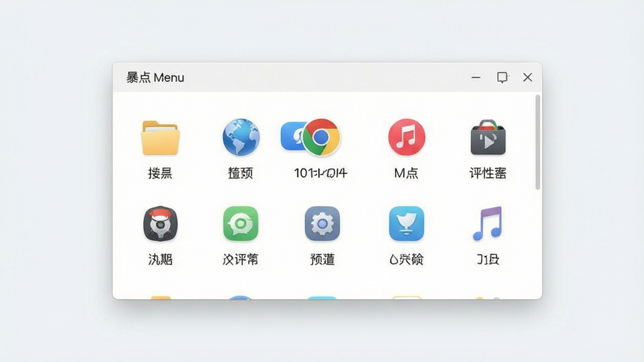644x362 pixels.
Task: Close the Menu window
Action: [x=528, y=77]
